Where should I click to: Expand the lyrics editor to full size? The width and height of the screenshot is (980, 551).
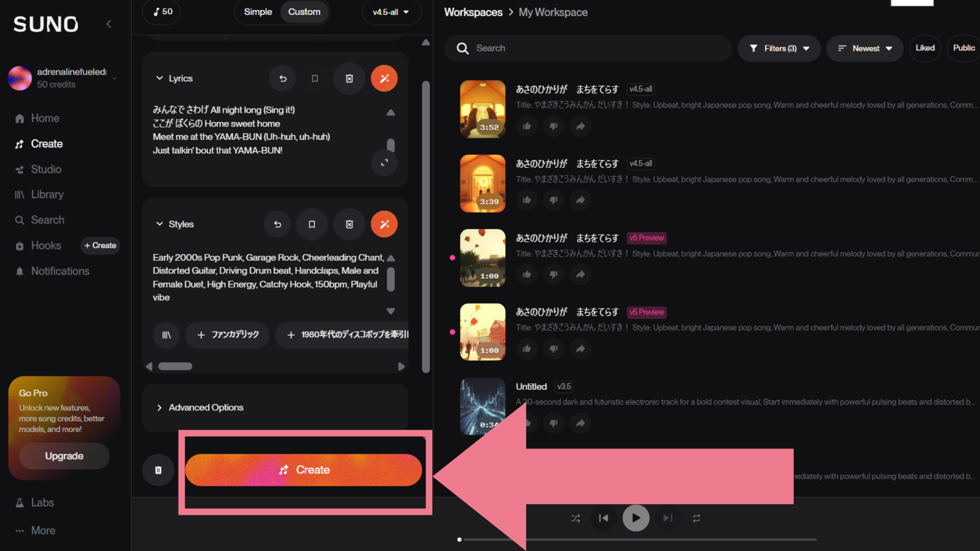[x=384, y=163]
